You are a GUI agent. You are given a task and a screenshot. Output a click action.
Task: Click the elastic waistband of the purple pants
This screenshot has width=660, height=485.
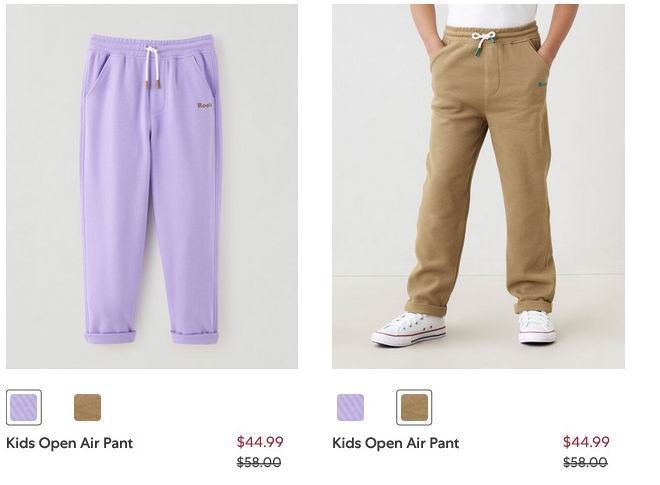point(152,45)
